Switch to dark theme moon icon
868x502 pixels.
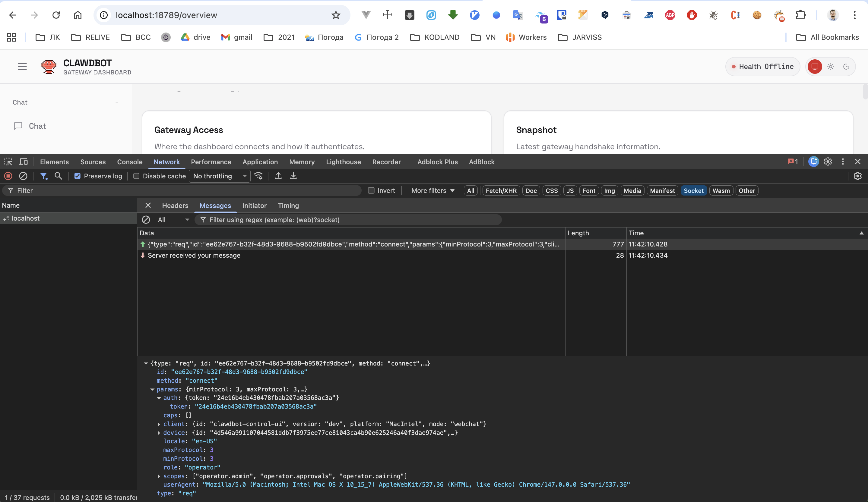pos(846,67)
